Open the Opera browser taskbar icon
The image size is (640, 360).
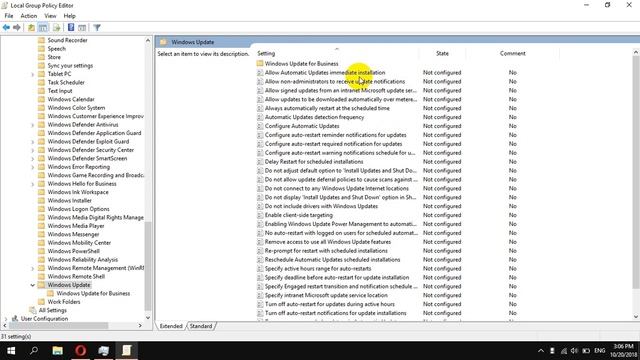click(80, 351)
